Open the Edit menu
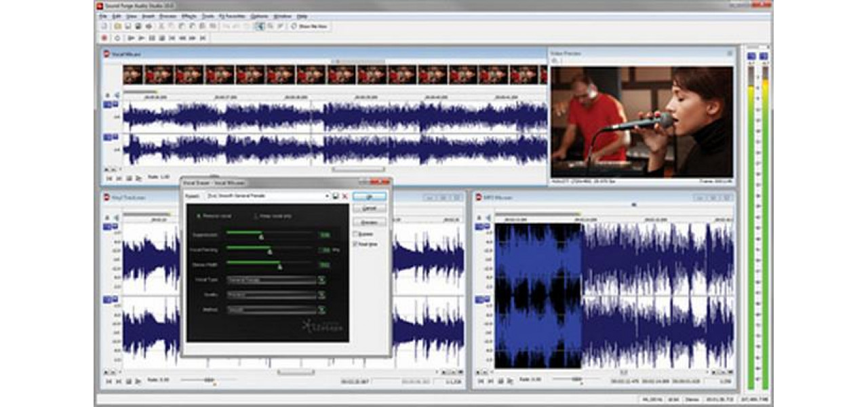This screenshot has width=868, height=407. pos(115,16)
